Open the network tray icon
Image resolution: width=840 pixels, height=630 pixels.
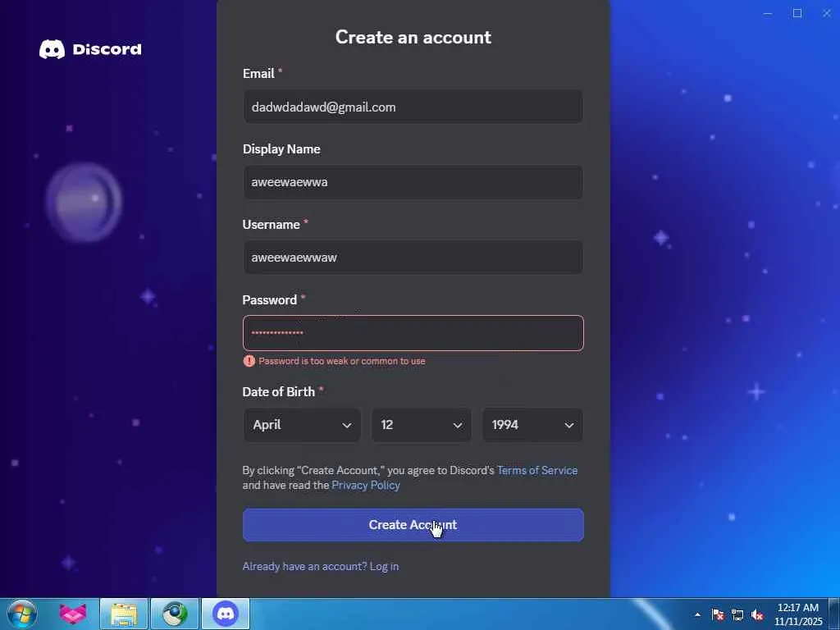[737, 614]
